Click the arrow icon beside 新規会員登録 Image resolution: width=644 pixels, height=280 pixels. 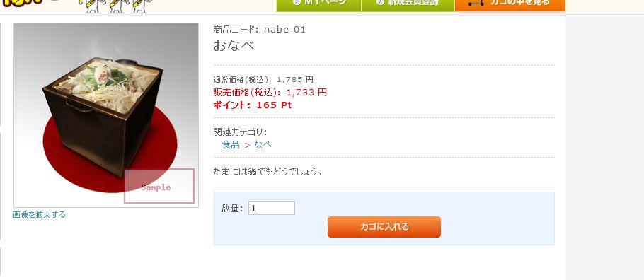(380, 2)
